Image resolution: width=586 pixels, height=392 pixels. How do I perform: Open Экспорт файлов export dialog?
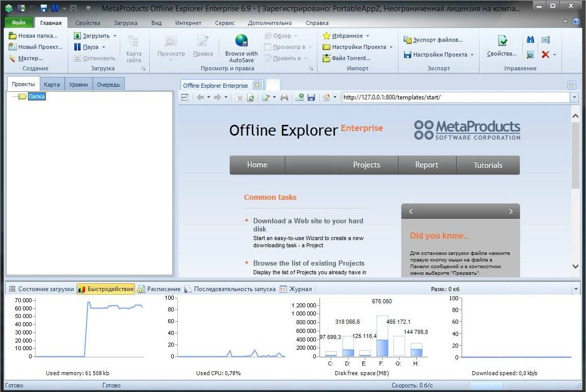tap(433, 40)
